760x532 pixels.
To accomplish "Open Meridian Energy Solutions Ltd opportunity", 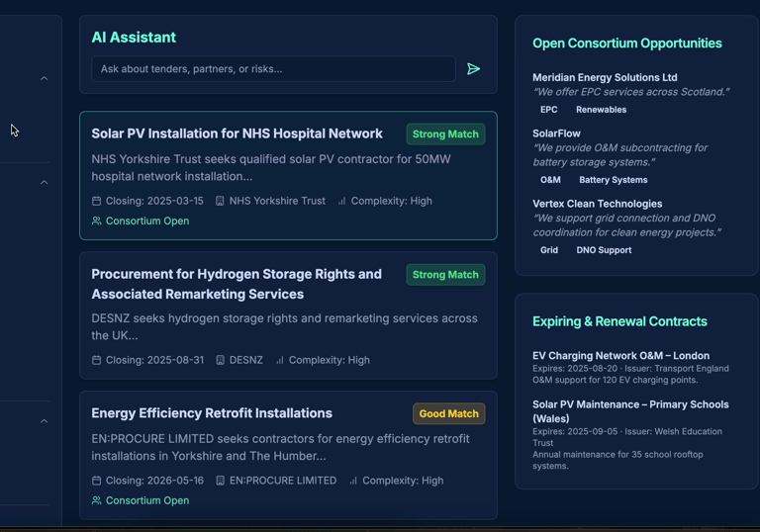I will 605,77.
